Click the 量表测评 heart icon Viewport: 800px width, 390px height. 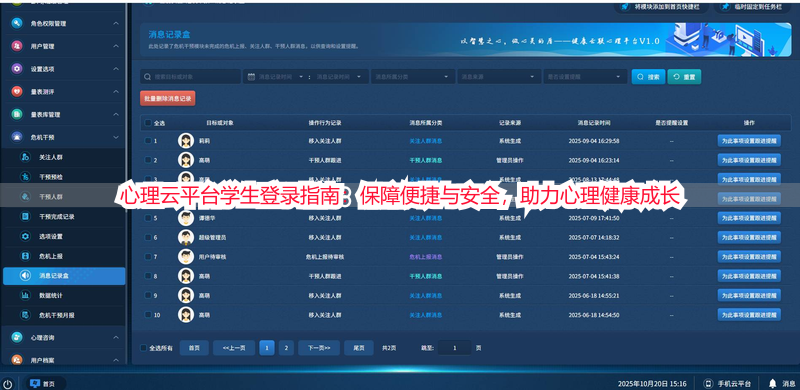[x=17, y=92]
